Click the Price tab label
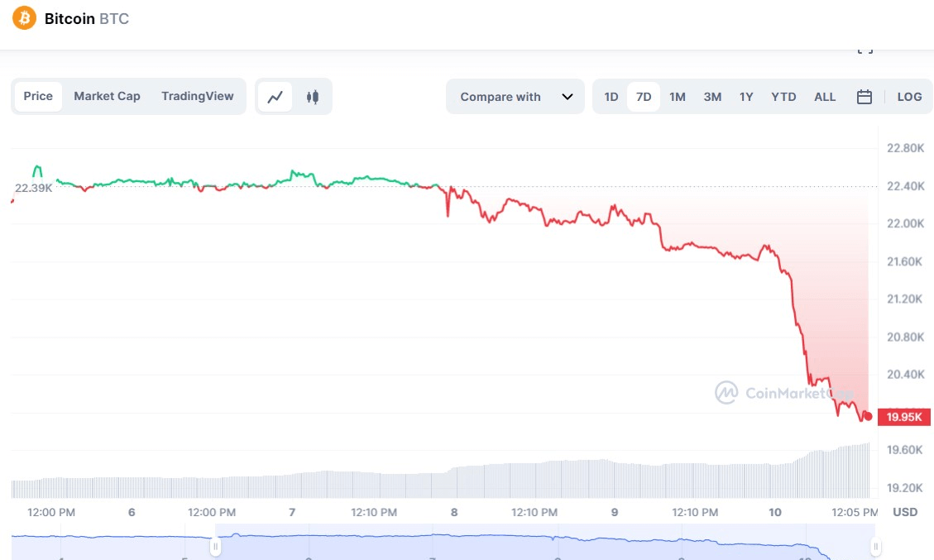The image size is (934, 560). click(38, 96)
